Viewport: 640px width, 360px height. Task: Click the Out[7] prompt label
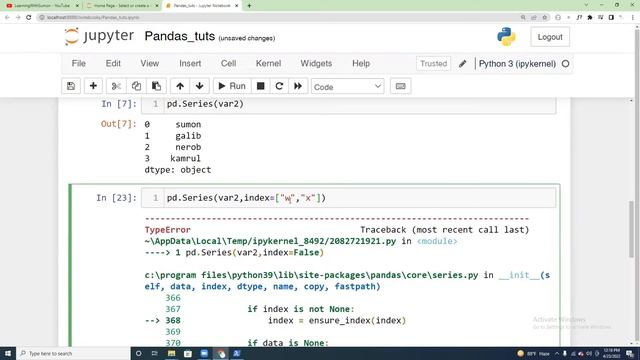(x=118, y=124)
